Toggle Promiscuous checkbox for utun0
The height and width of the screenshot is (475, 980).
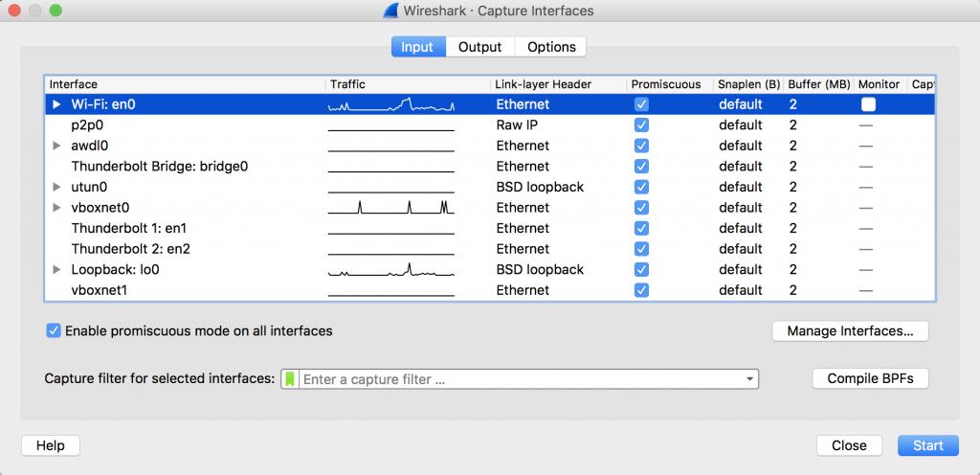[641, 187]
